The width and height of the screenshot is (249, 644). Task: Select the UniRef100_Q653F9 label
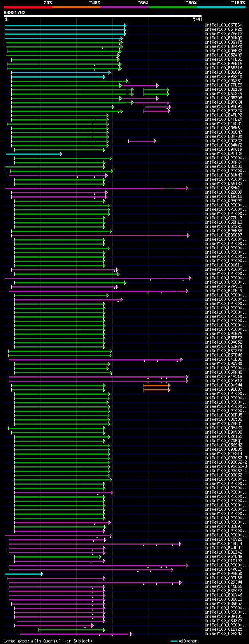tap(223, 94)
